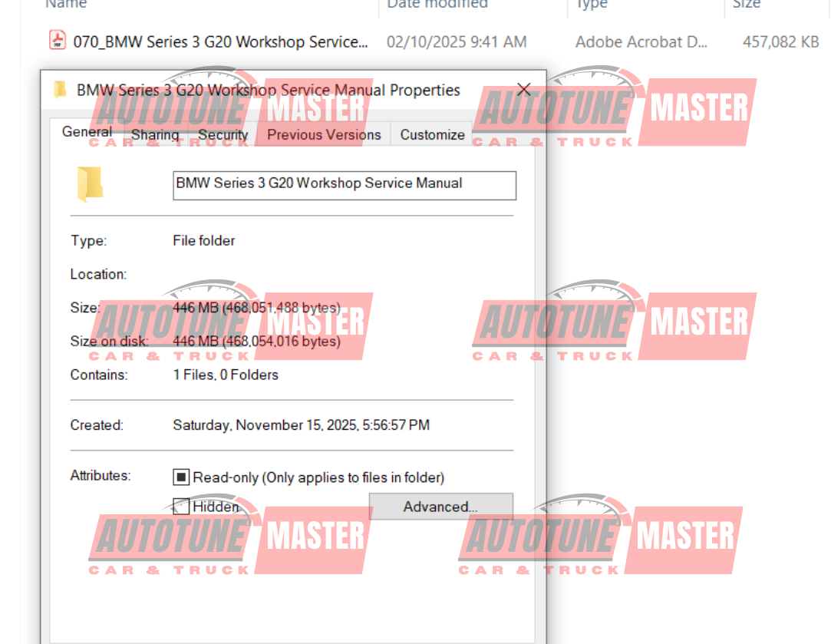Click the 457,082 KB size value
The image size is (831, 644).
780,41
